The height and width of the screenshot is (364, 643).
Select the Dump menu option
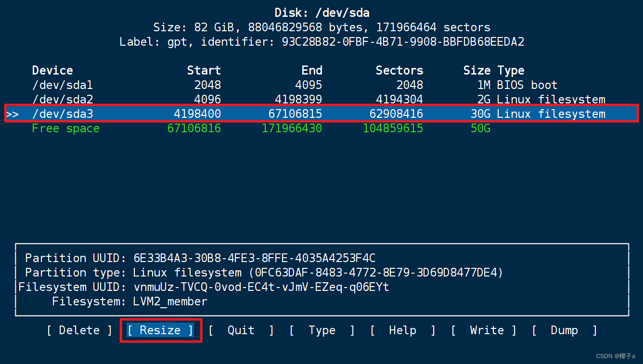pos(565,330)
